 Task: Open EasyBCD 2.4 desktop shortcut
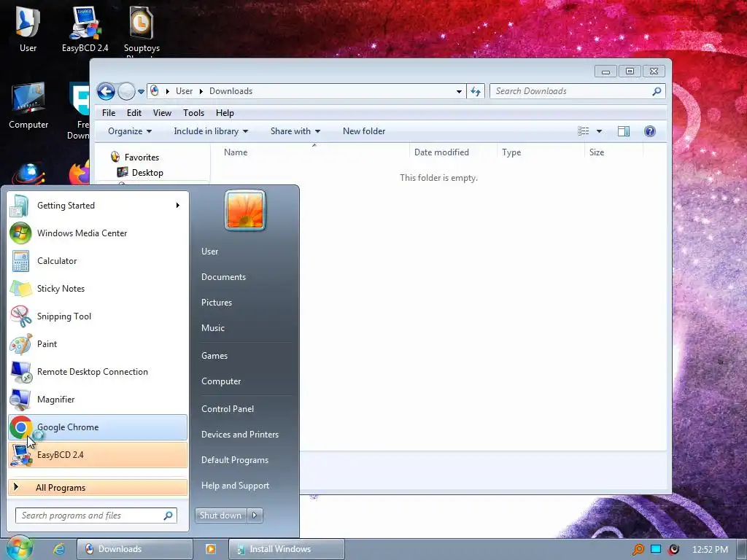pyautogui.click(x=85, y=28)
